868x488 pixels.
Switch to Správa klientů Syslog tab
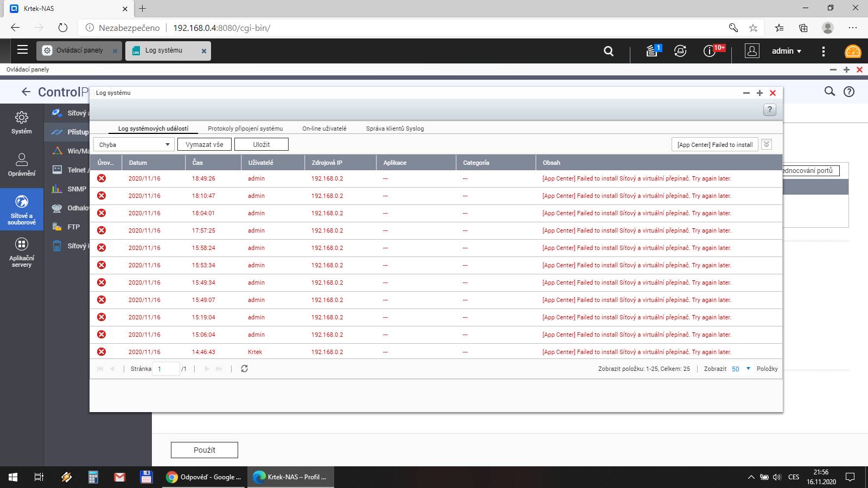[x=395, y=129]
